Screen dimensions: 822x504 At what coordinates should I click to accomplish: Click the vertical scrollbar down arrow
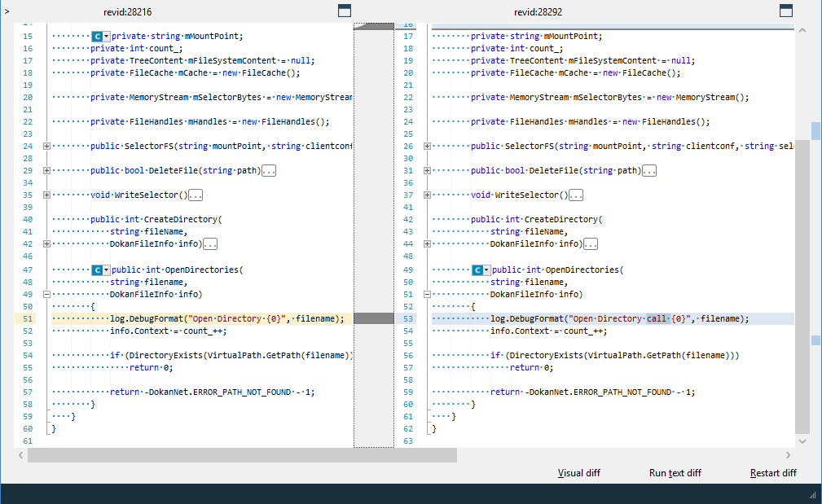point(802,441)
